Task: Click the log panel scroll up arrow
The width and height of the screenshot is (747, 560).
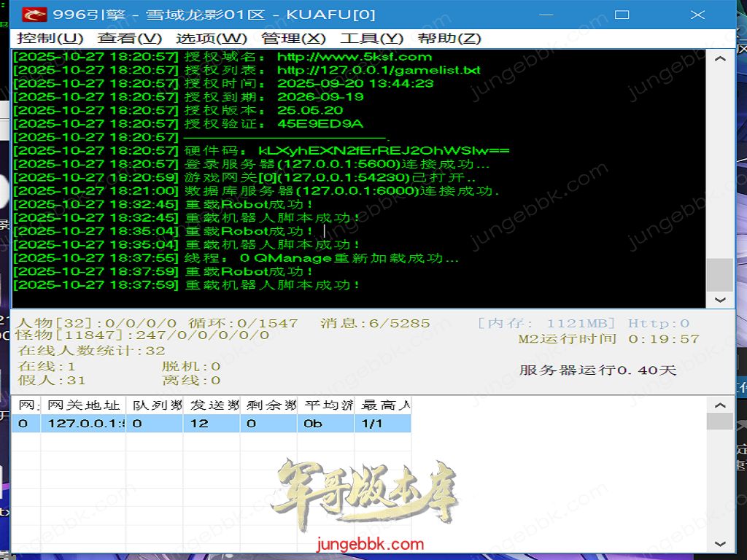Action: click(x=720, y=59)
